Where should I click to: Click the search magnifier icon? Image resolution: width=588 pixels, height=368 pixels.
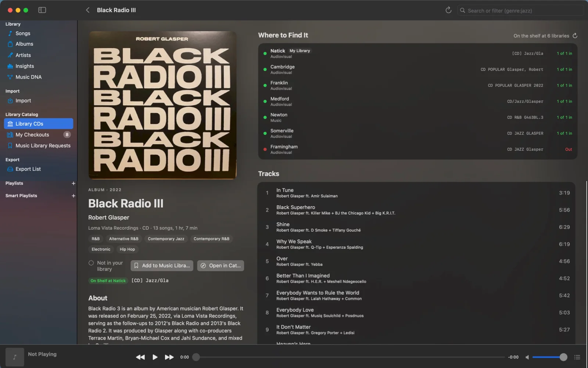click(x=463, y=11)
